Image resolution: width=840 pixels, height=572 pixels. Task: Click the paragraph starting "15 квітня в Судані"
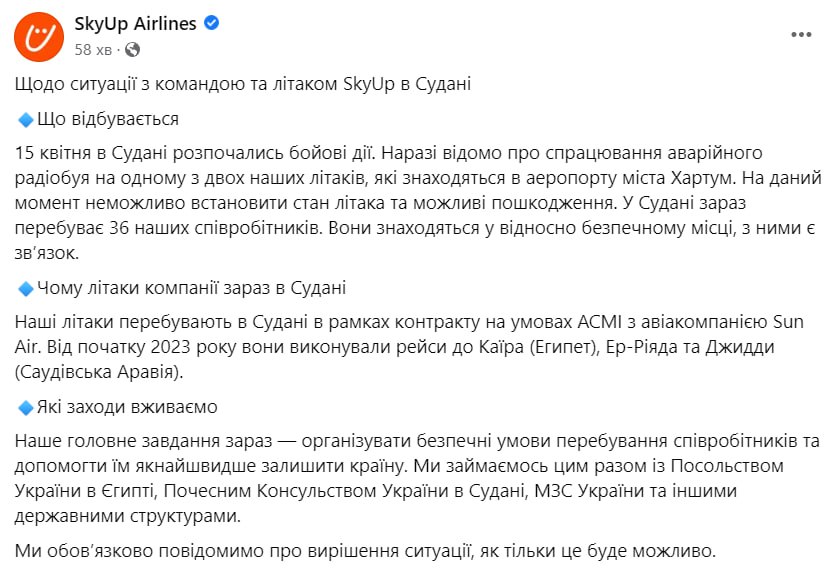[x=400, y=204]
